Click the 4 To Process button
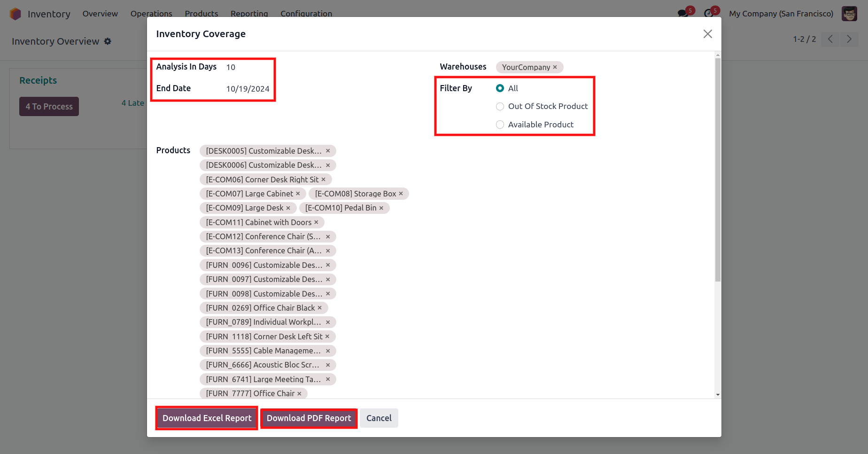This screenshot has height=454, width=868. 49,106
